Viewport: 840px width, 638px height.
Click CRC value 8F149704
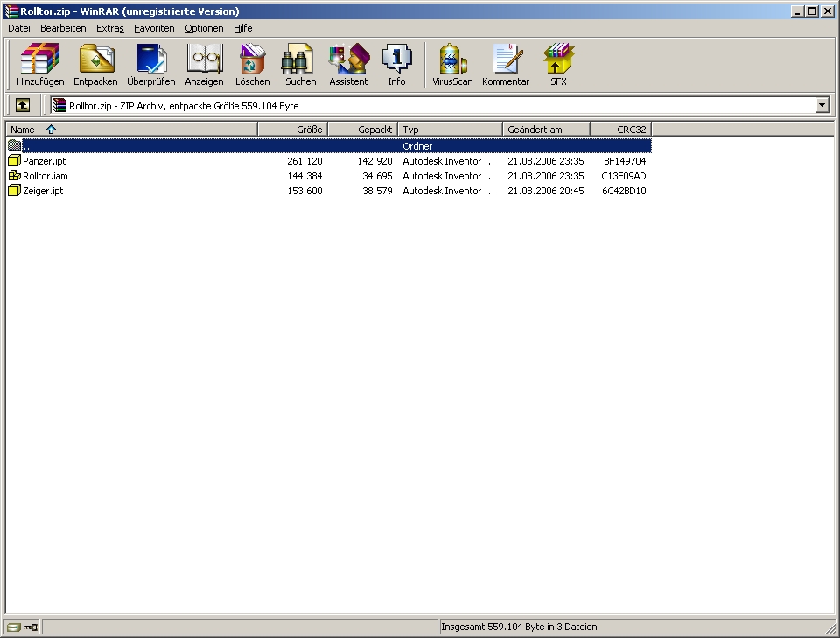pyautogui.click(x=625, y=161)
